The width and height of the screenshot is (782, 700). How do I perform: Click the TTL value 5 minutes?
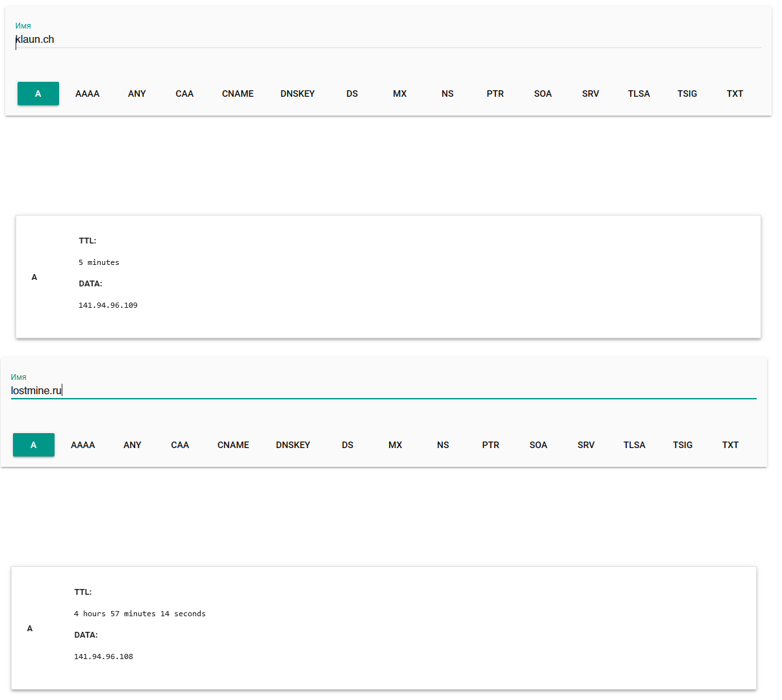coord(99,262)
